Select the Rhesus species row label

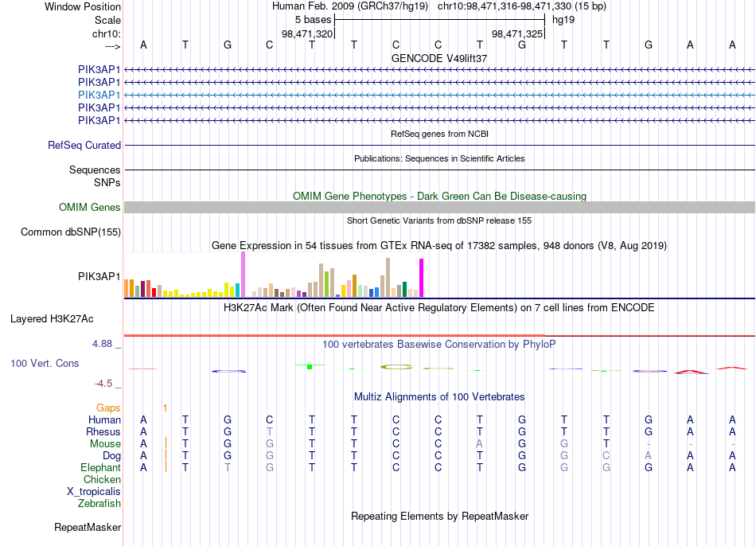click(x=103, y=431)
